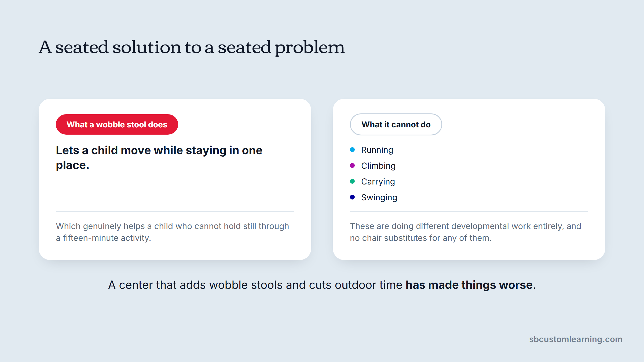Click the 'Which genuinely helps a child' paragraph

pos(173,232)
